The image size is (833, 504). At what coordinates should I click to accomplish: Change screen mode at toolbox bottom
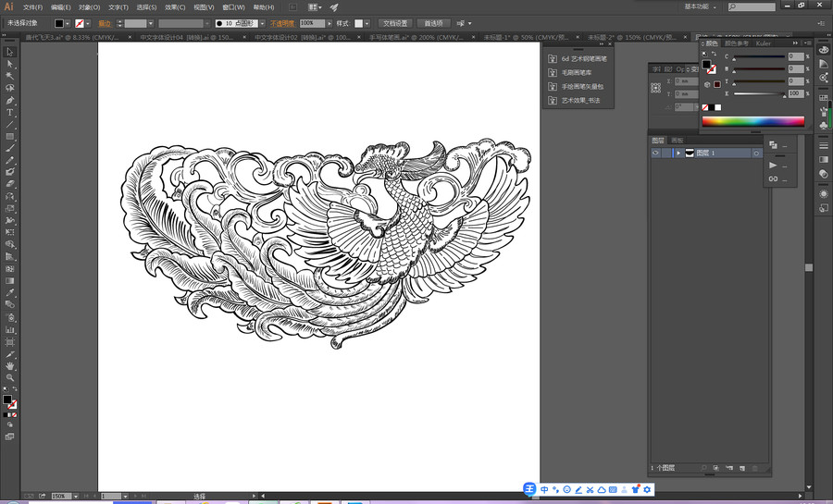pos(9,436)
